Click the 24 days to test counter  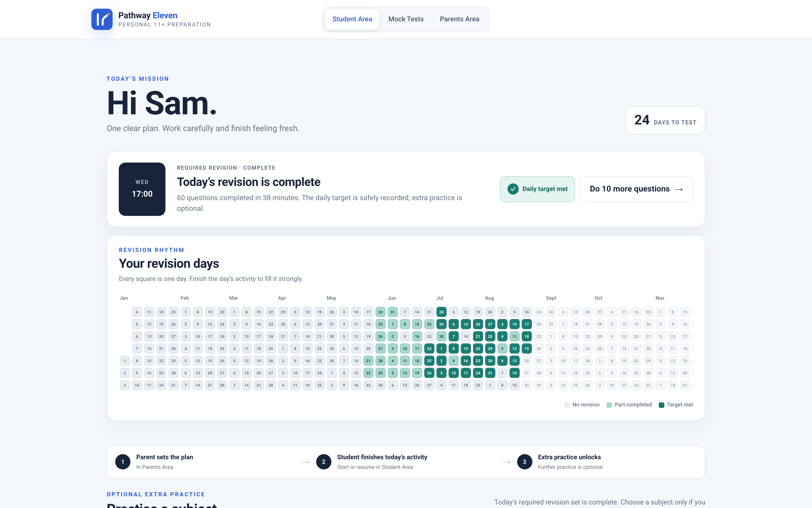pos(665,121)
